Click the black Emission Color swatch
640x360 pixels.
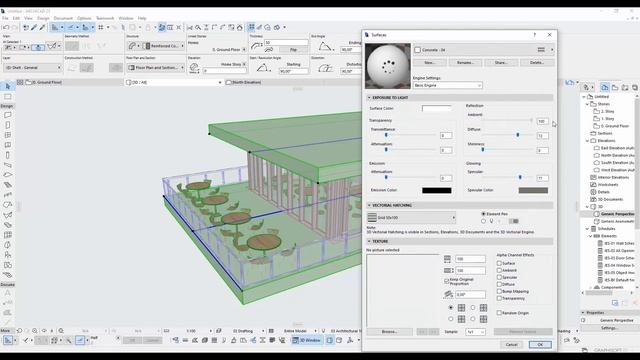[437, 191]
